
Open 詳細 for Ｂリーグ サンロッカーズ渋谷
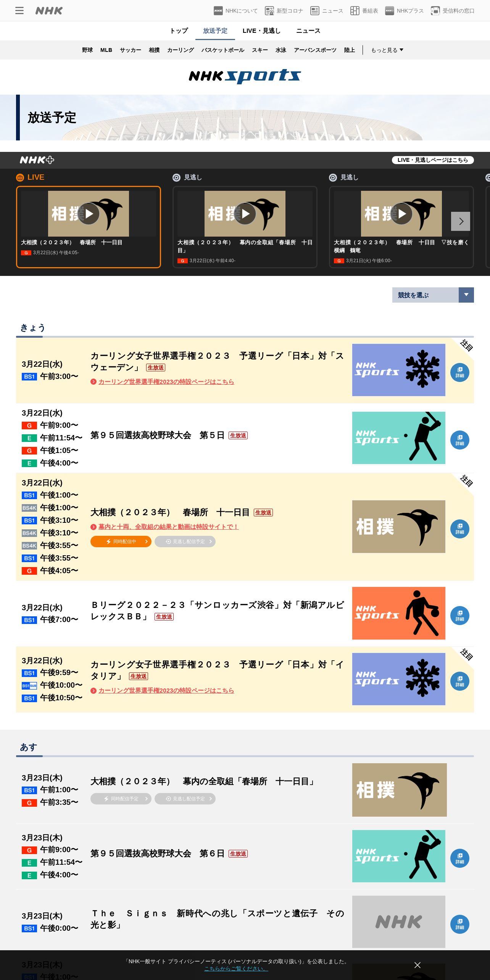(x=460, y=616)
